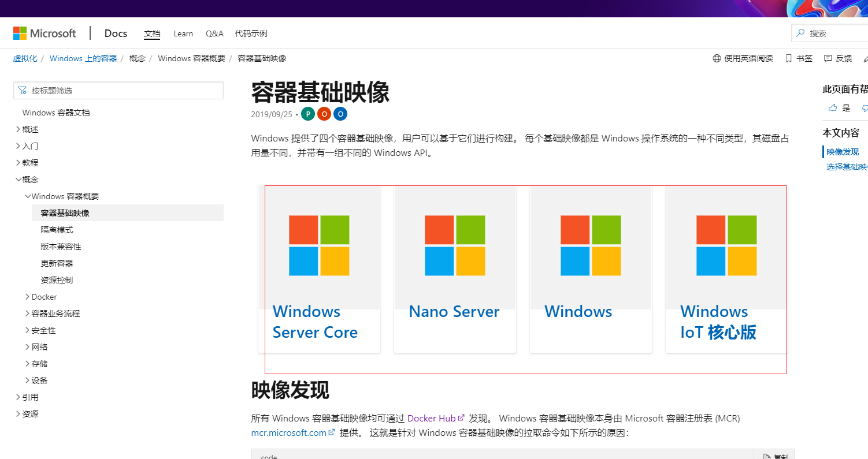Expand the 网络 sidebar section

coord(36,347)
